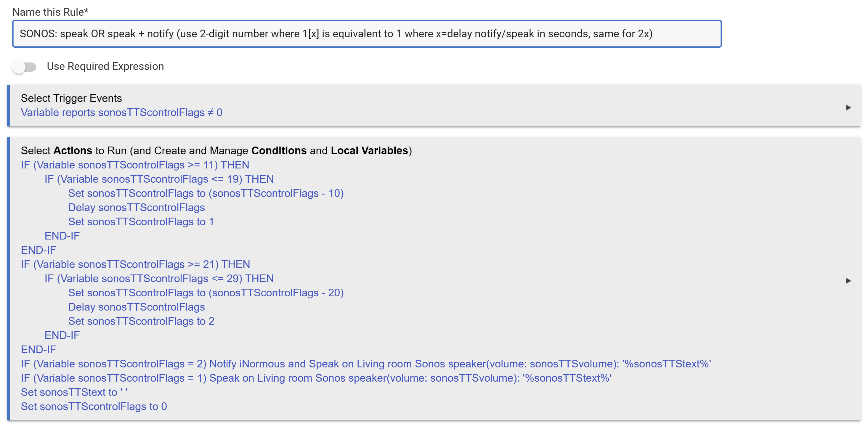The height and width of the screenshot is (429, 868).
Task: Click the Use Required Expression label
Action: tap(105, 66)
